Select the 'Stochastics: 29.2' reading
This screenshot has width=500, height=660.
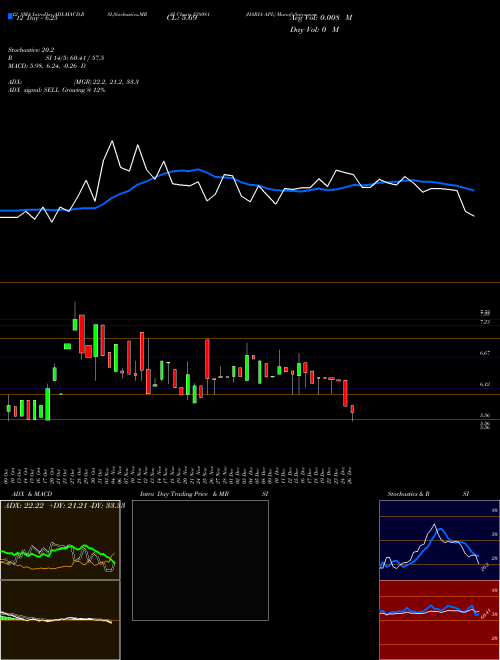point(31,50)
